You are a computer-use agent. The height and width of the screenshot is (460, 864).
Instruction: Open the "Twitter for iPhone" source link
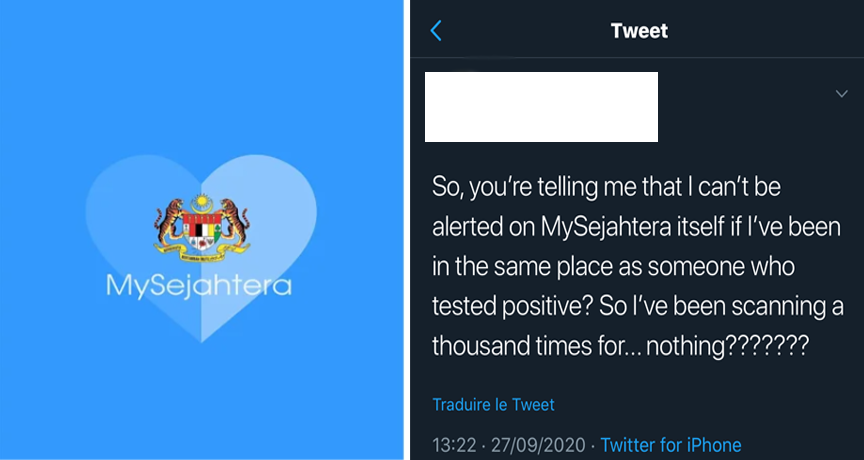tap(671, 445)
